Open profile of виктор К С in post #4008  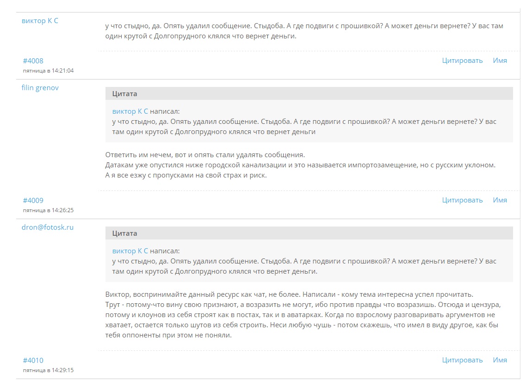point(40,21)
